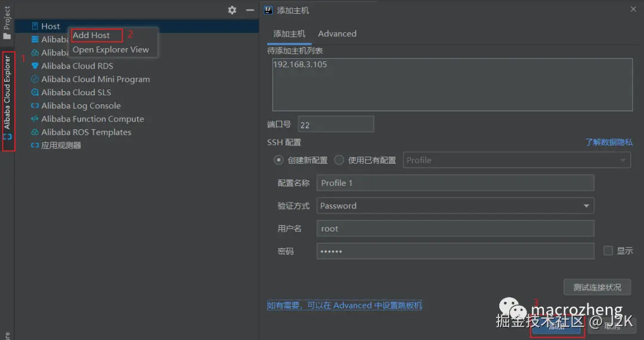The image size is (644, 340).
Task: Choose Open Explorer View menu entry
Action: click(x=111, y=49)
